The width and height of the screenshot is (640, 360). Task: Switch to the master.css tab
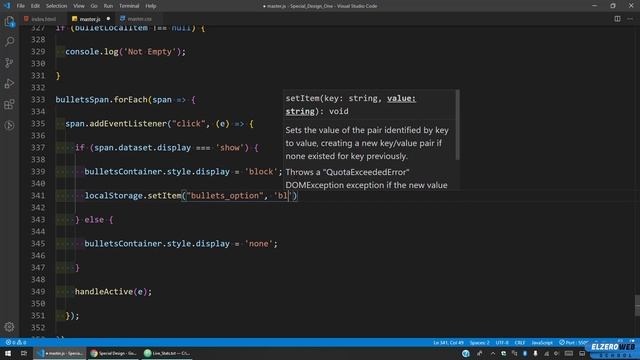point(139,19)
